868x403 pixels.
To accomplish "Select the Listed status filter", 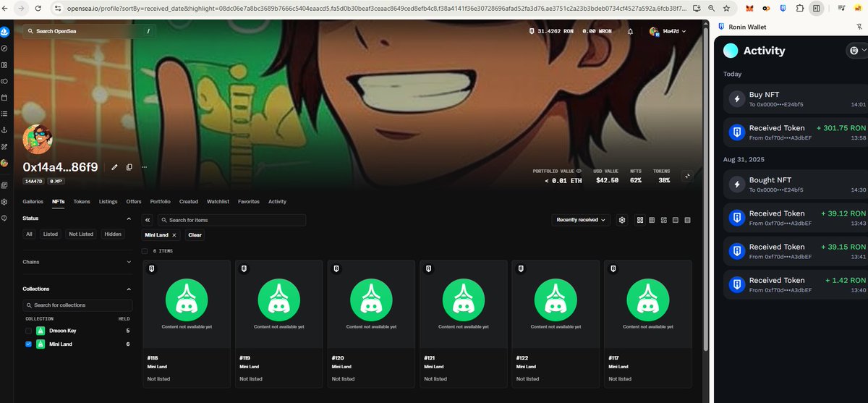I will pyautogui.click(x=51, y=234).
